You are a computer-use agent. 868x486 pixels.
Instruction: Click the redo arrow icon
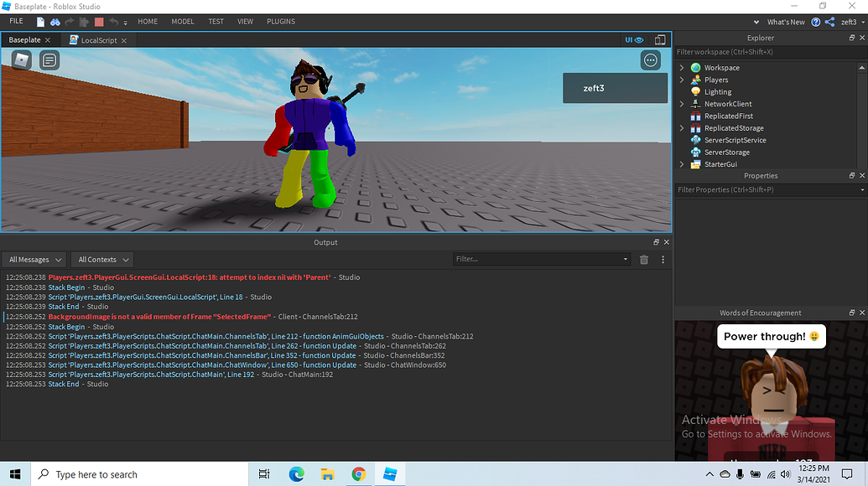point(70,22)
